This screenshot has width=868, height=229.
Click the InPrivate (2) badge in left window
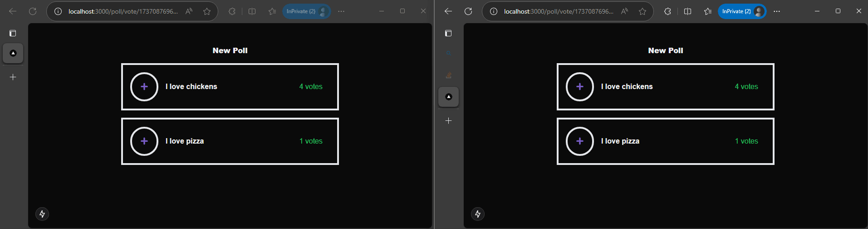click(307, 11)
